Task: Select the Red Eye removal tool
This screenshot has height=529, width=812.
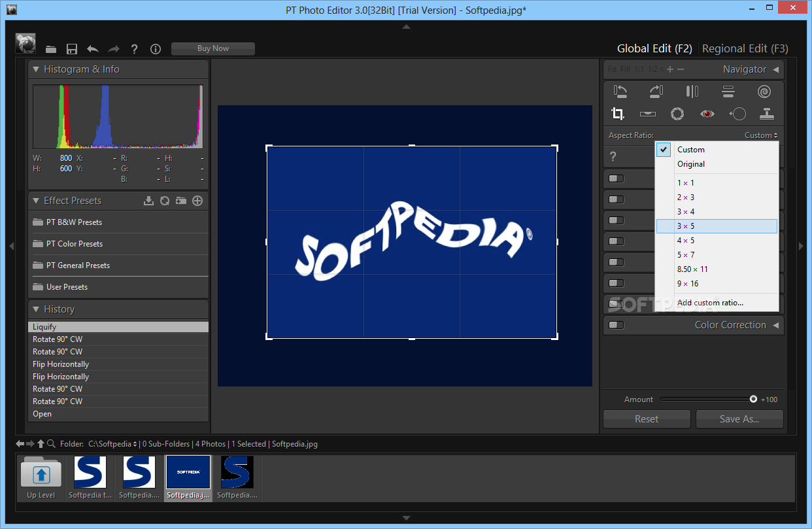Action: (x=707, y=114)
